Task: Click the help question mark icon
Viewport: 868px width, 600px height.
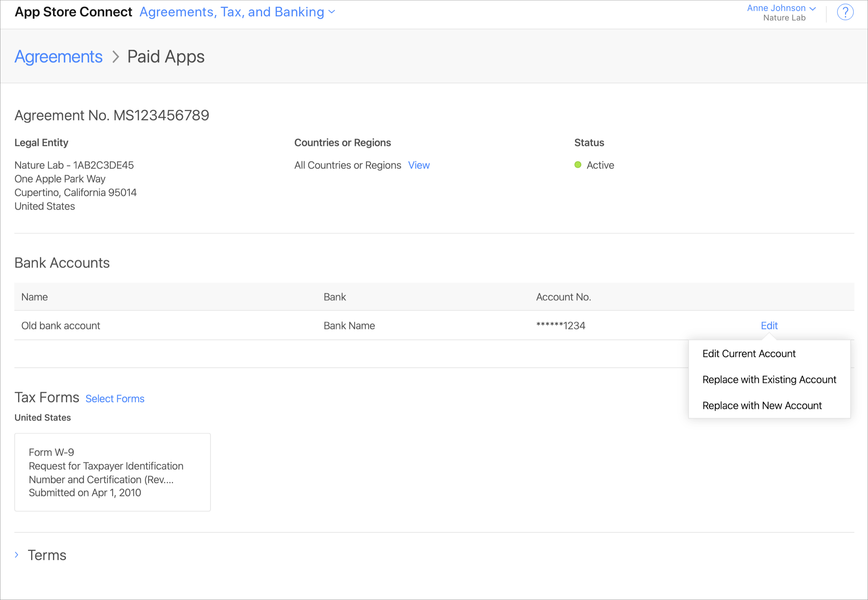Action: click(845, 12)
